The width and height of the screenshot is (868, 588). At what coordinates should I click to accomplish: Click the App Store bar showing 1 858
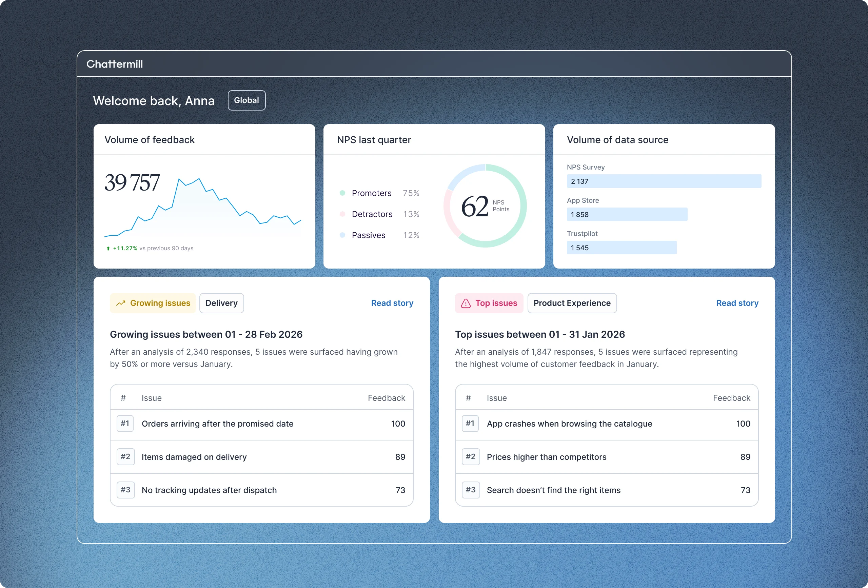point(627,214)
